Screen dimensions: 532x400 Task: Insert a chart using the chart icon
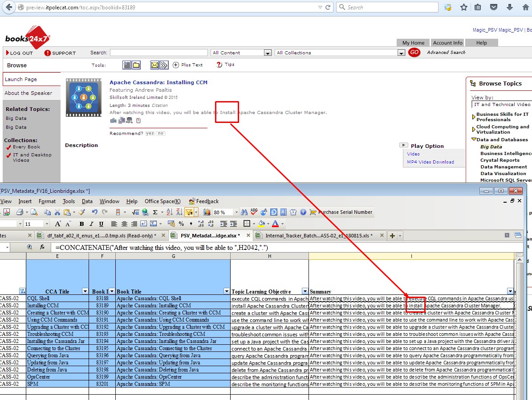point(207,212)
